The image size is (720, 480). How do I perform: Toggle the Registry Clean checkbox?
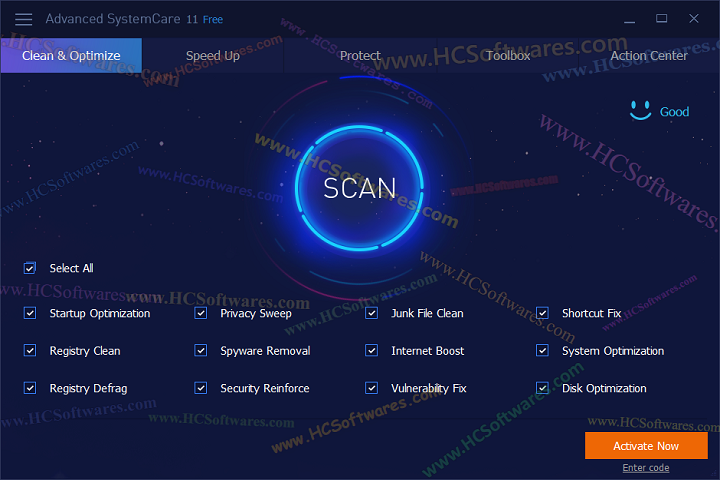coord(30,350)
